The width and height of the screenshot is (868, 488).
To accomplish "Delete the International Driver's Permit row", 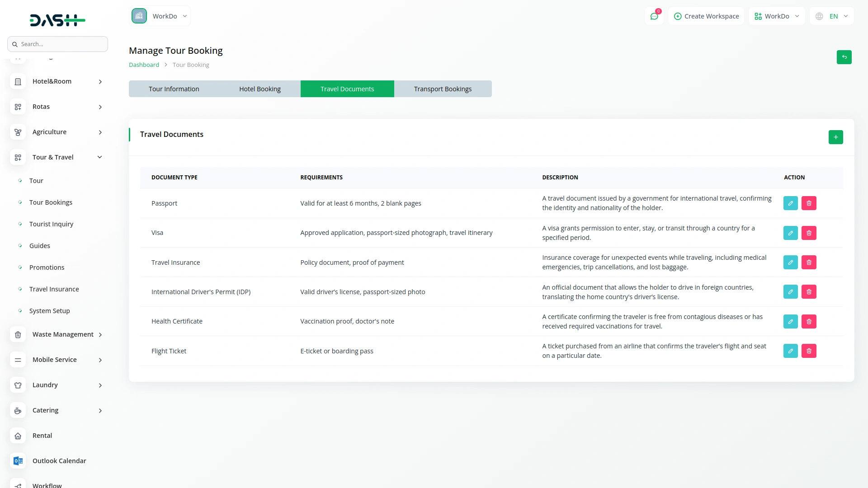I will [809, 292].
